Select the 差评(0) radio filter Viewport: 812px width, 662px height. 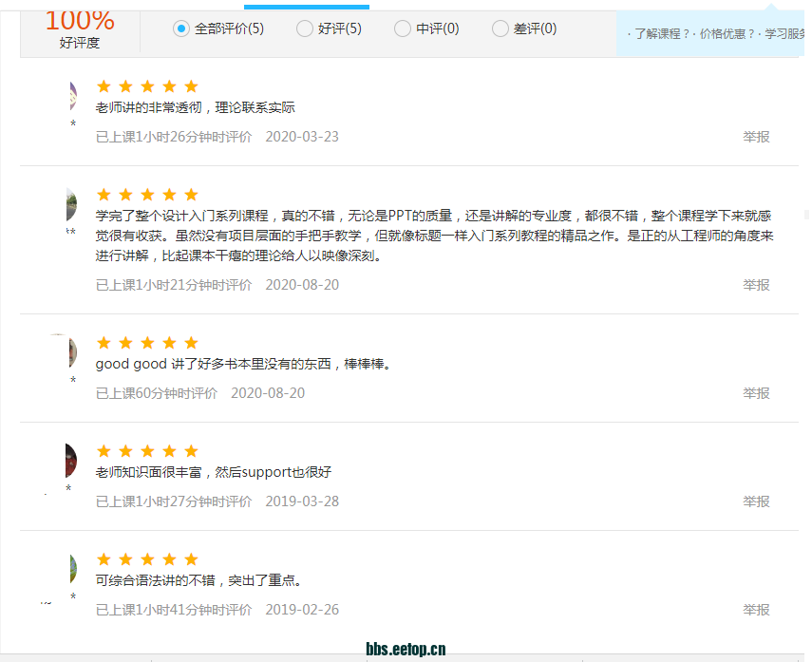(x=500, y=29)
